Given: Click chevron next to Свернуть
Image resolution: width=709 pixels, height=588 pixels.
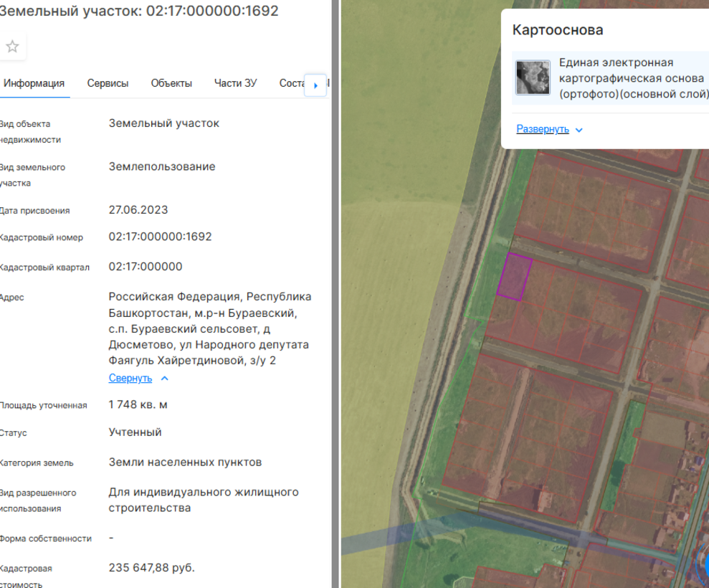Looking at the screenshot, I should coord(164,378).
